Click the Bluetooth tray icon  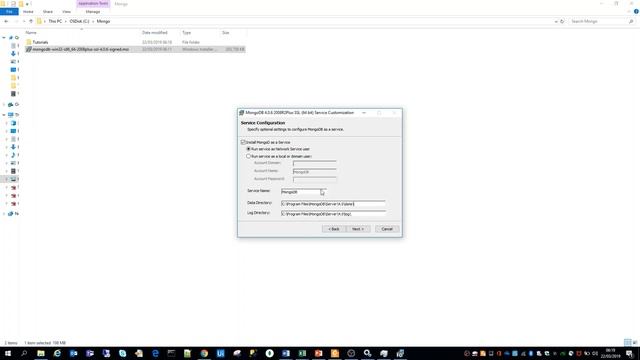531,353
